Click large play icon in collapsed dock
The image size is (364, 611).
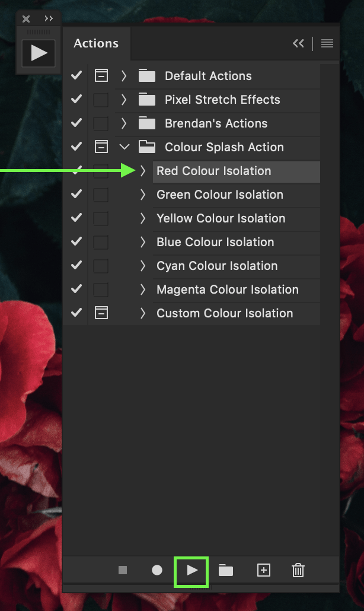coord(39,53)
